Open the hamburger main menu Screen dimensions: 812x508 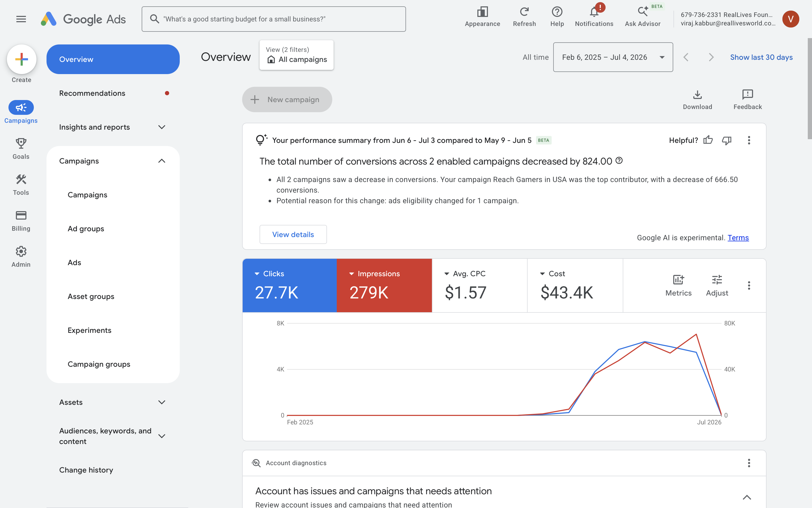click(21, 19)
